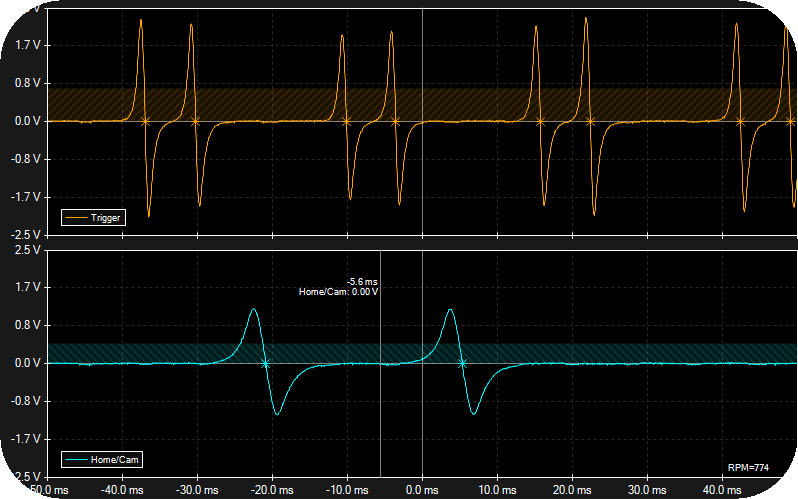Click the RPM=774 readout

pyautogui.click(x=748, y=468)
